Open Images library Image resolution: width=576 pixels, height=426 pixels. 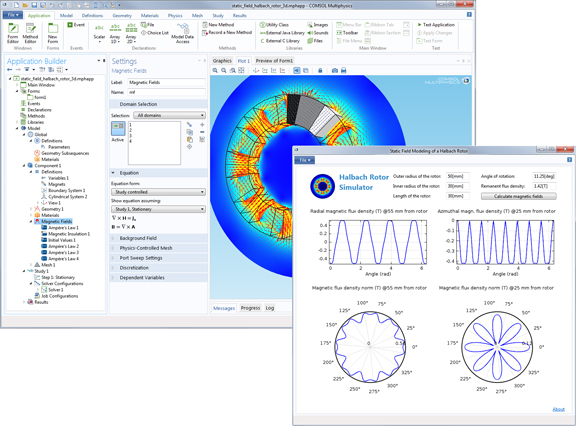317,25
